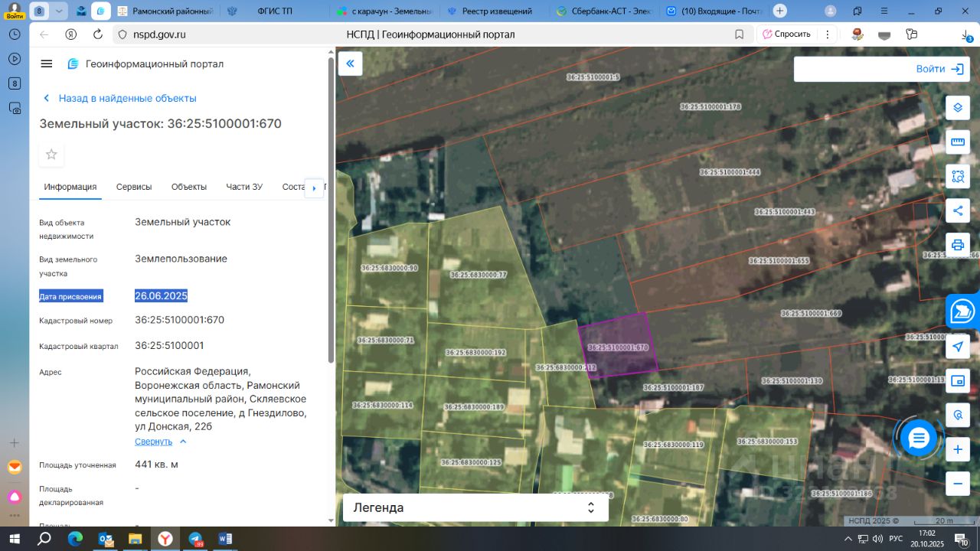Open the browser extensions icon
This screenshot has height=551, width=980.
pyautogui.click(x=911, y=34)
